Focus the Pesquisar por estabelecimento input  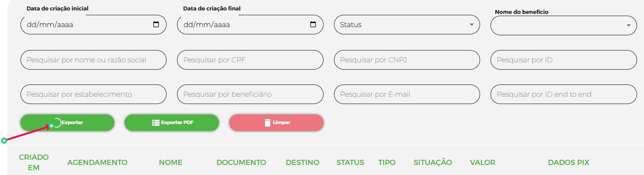[93, 94]
